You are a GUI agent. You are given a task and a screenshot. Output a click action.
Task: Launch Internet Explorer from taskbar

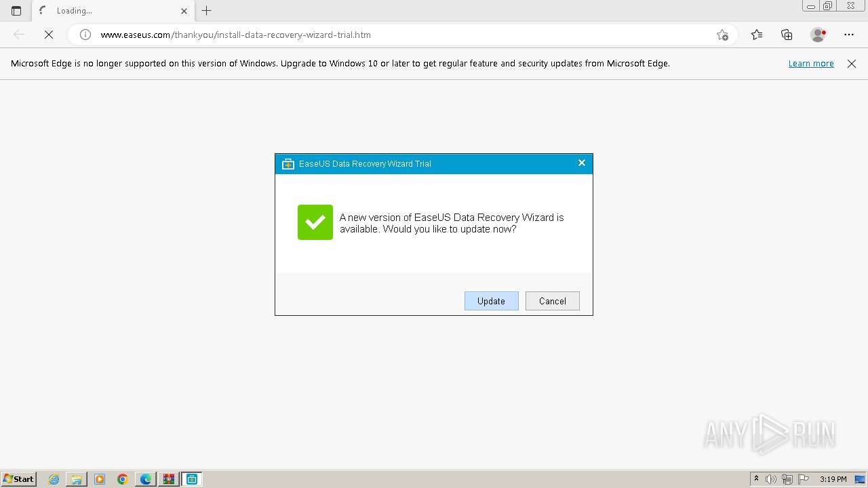[54, 479]
